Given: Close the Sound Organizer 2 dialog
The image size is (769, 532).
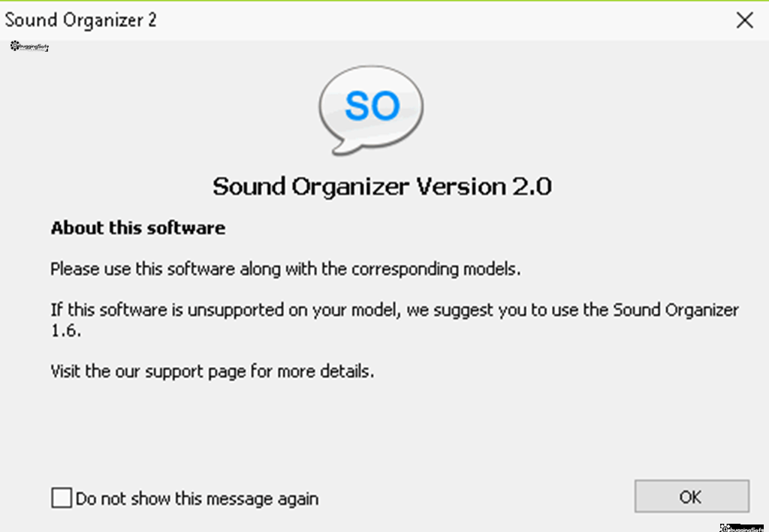Looking at the screenshot, I should 744,20.
